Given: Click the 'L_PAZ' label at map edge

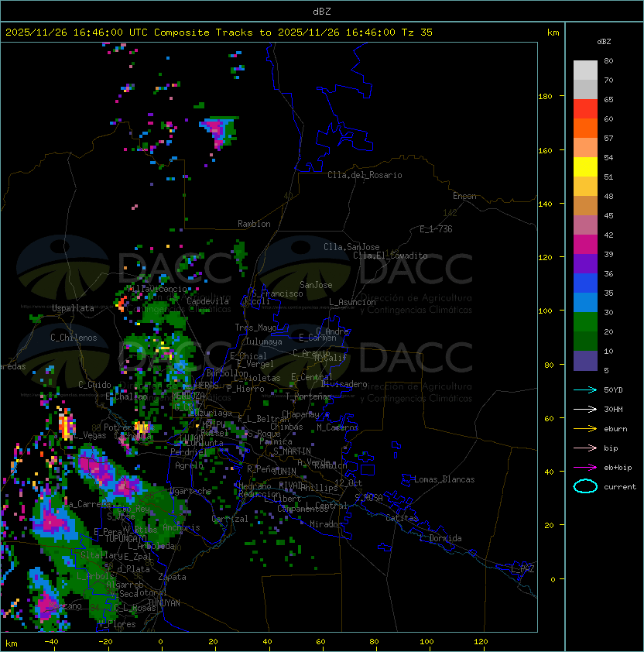Looking at the screenshot, I should tap(522, 569).
